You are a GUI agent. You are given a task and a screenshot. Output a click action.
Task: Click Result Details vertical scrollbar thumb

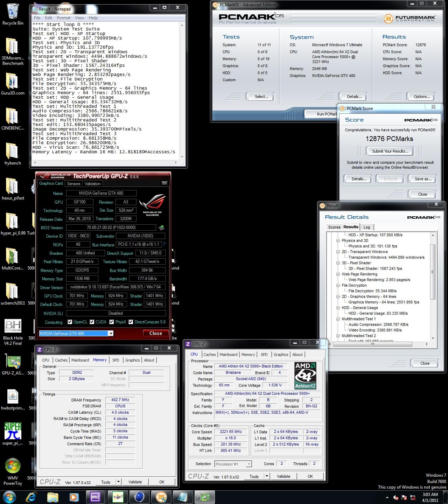433,272
